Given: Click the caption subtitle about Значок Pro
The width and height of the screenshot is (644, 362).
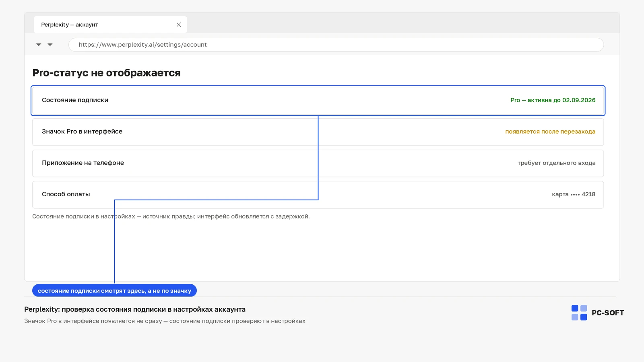Looking at the screenshot, I should (x=165, y=321).
